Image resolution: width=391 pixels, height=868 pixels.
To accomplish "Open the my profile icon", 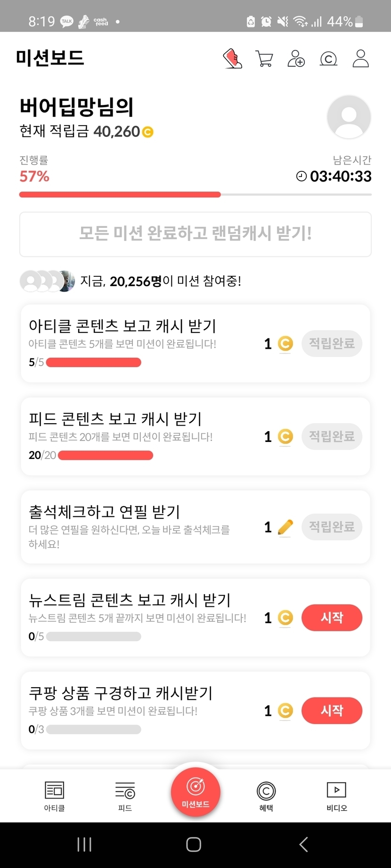I will (360, 59).
